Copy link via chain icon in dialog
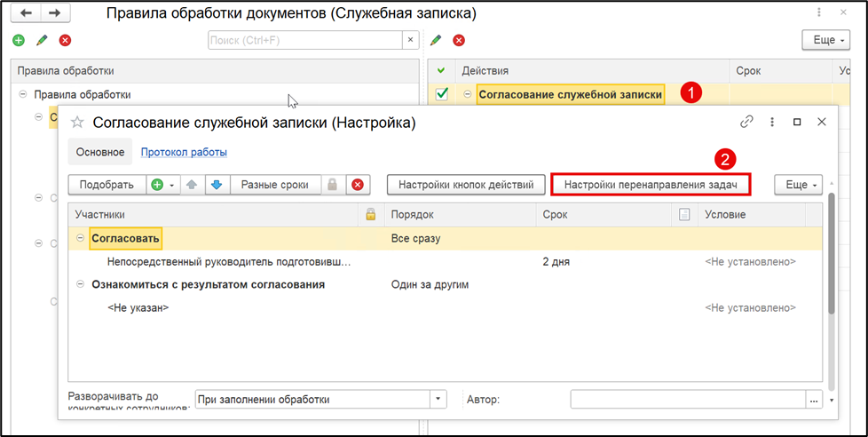This screenshot has height=437, width=868. [x=746, y=123]
